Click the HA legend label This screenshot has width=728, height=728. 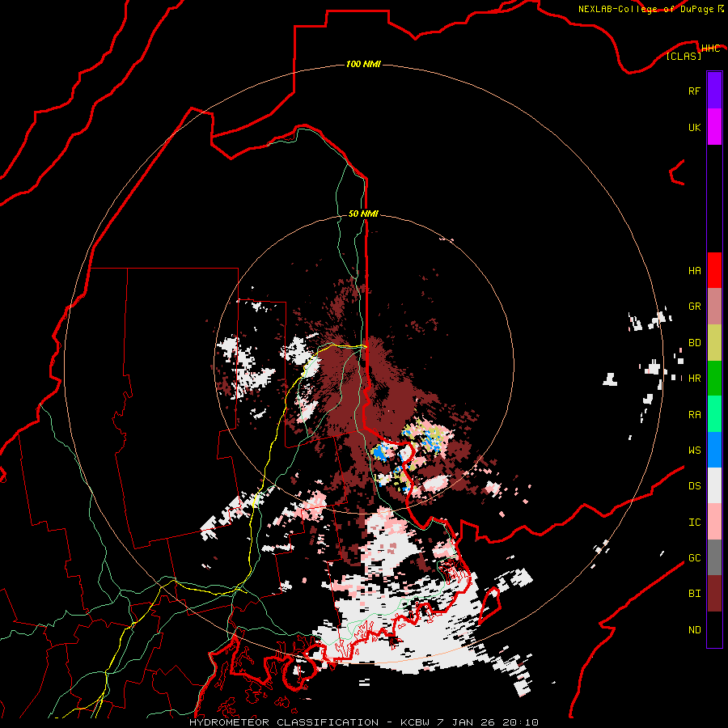(695, 271)
